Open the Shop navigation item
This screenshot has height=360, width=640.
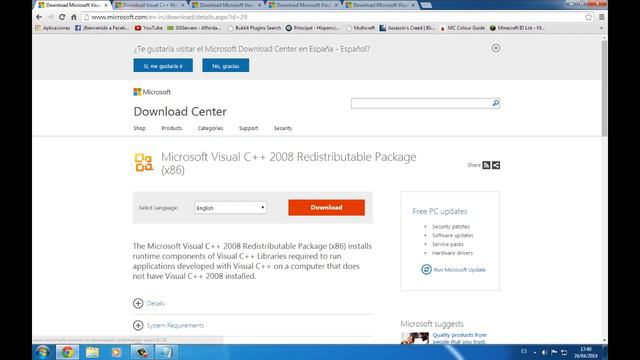(140, 128)
